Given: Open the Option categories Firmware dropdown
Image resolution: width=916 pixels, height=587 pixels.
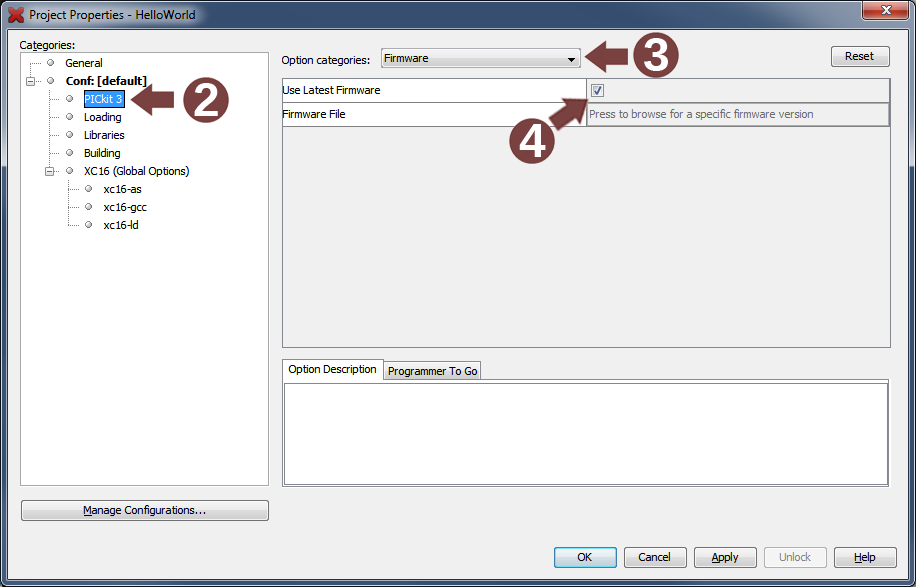Looking at the screenshot, I should point(480,59).
